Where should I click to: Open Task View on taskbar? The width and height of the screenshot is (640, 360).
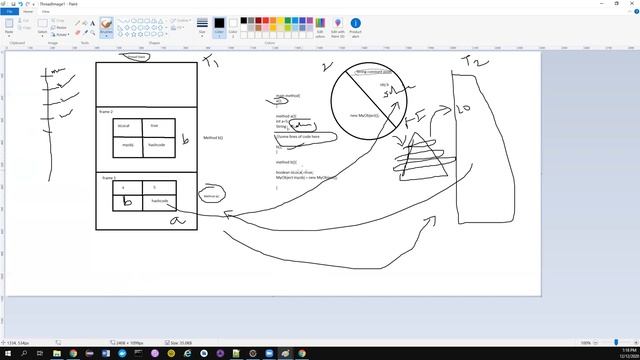point(40,353)
